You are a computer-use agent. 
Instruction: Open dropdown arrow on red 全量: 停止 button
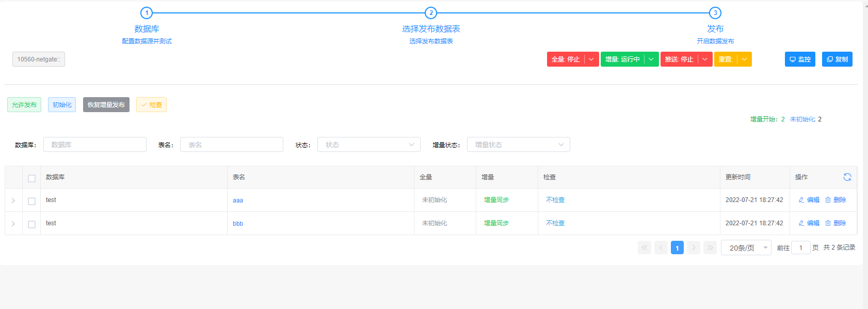[x=591, y=59]
